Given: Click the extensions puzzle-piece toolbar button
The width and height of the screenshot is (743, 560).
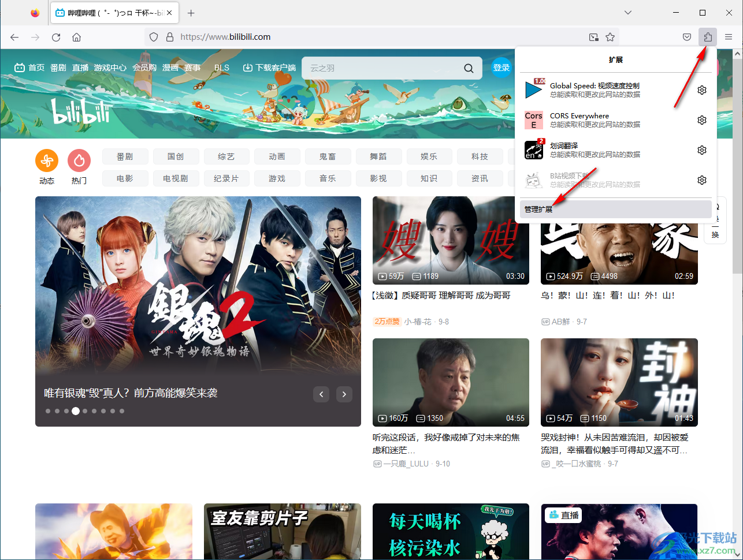Looking at the screenshot, I should tap(708, 37).
